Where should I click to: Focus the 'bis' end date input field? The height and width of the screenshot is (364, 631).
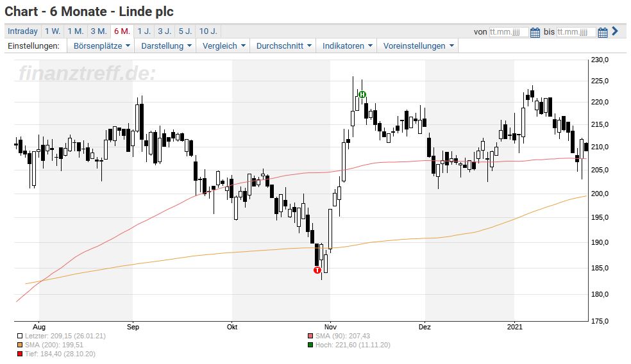tap(576, 32)
